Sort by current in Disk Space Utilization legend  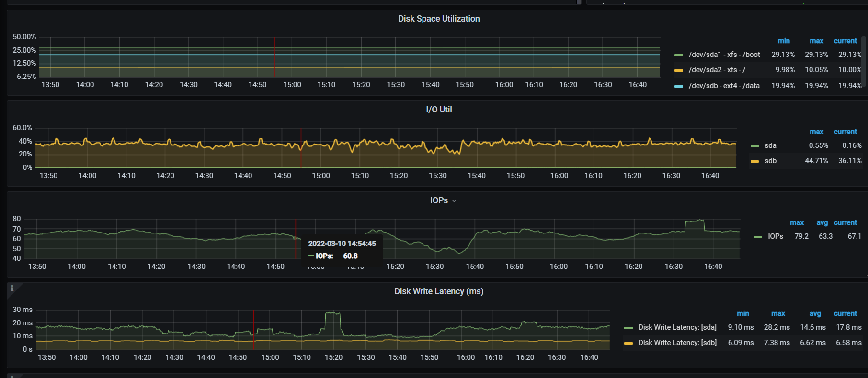pos(845,41)
